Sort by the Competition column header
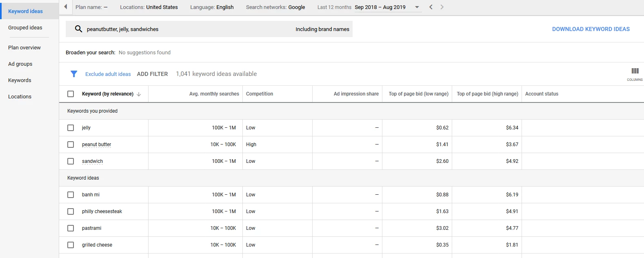Viewport: 644px width, 258px height. [260, 94]
